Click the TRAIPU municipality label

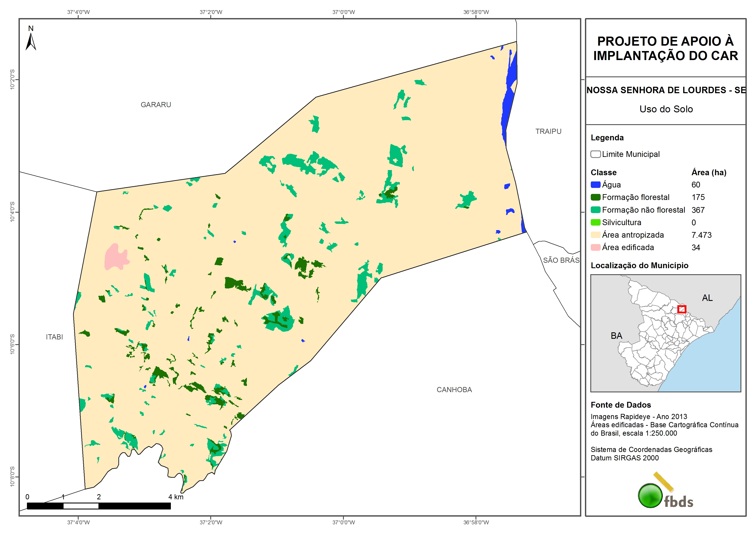point(548,131)
